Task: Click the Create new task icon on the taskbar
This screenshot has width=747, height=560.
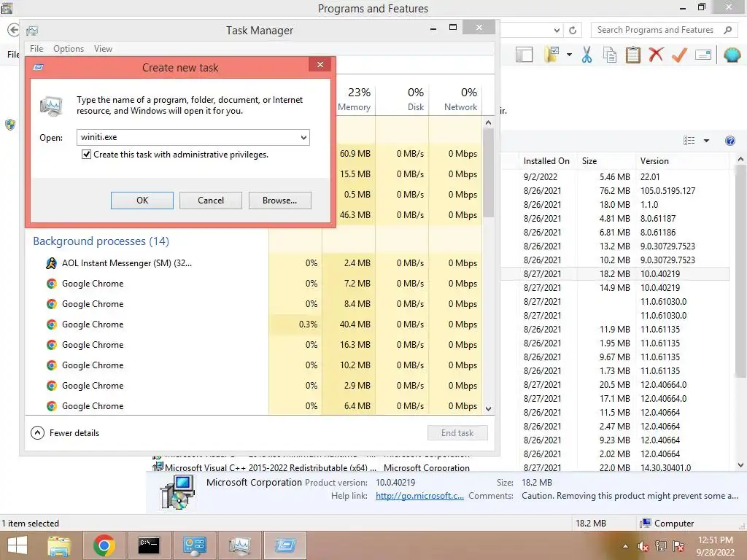Action: tap(285, 545)
